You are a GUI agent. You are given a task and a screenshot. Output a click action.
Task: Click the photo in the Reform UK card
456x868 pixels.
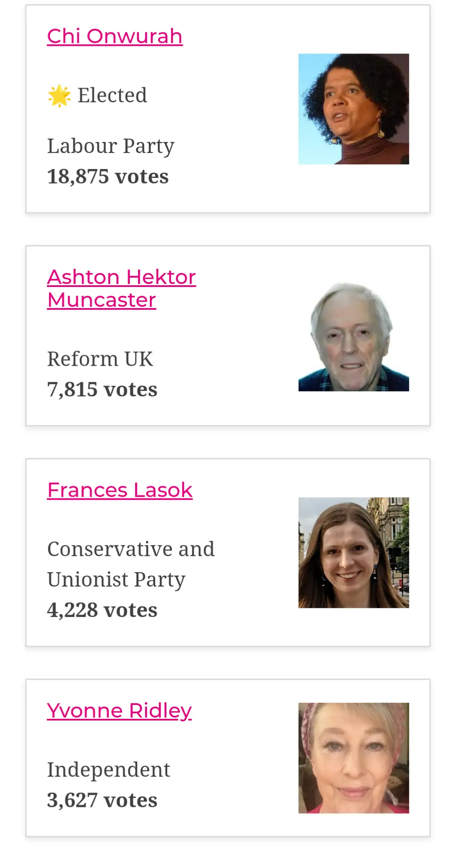354,336
